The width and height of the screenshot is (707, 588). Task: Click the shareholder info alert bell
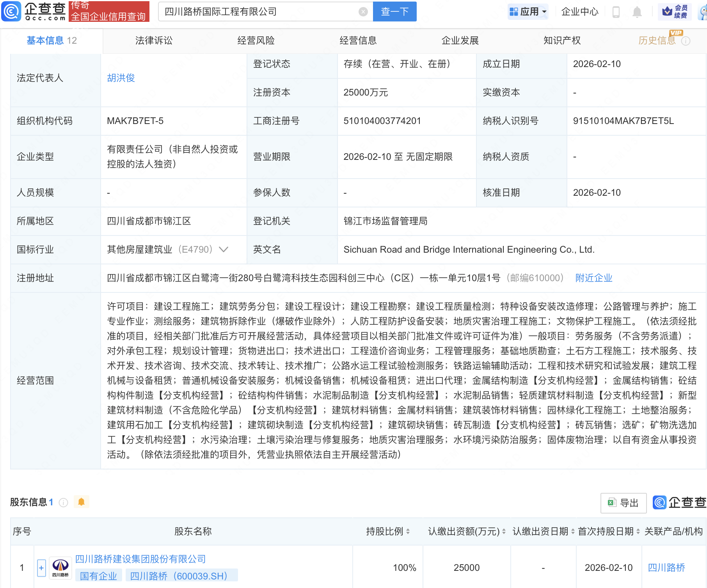[81, 502]
